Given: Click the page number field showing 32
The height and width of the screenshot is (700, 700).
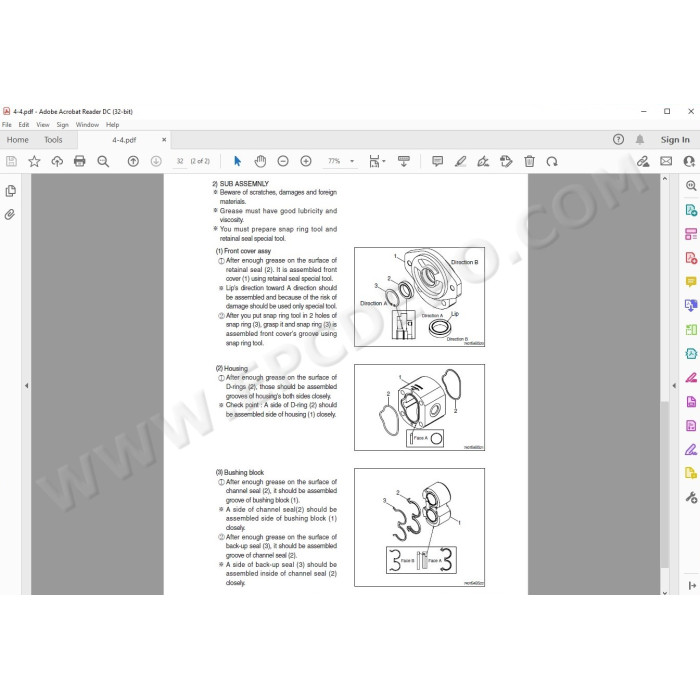Looking at the screenshot, I should [179, 161].
